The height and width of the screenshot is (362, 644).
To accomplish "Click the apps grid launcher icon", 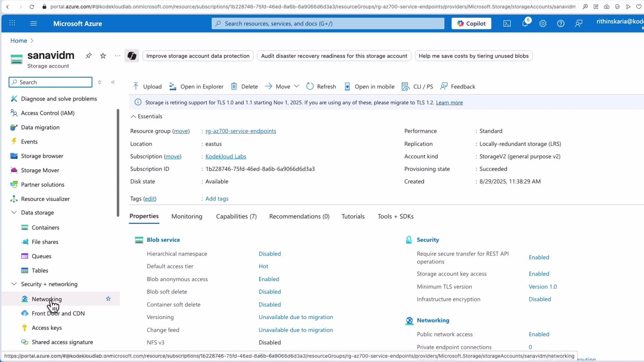I will point(12,23).
